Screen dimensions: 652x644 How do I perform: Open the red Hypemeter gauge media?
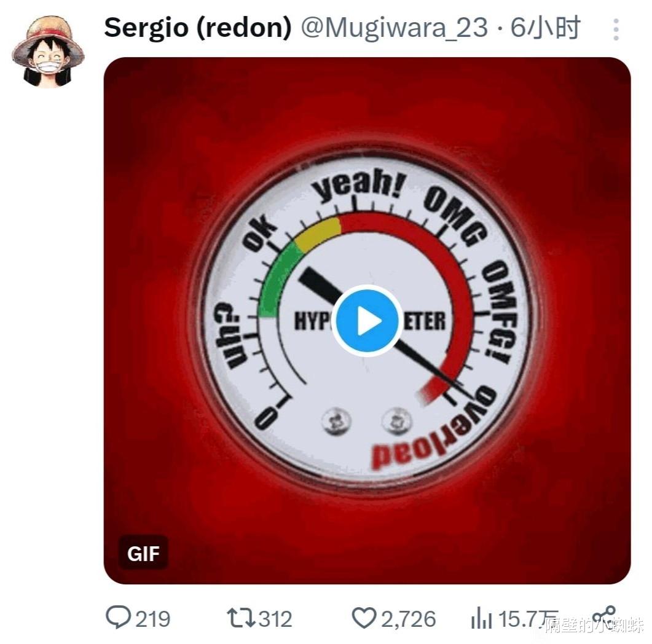click(x=367, y=321)
